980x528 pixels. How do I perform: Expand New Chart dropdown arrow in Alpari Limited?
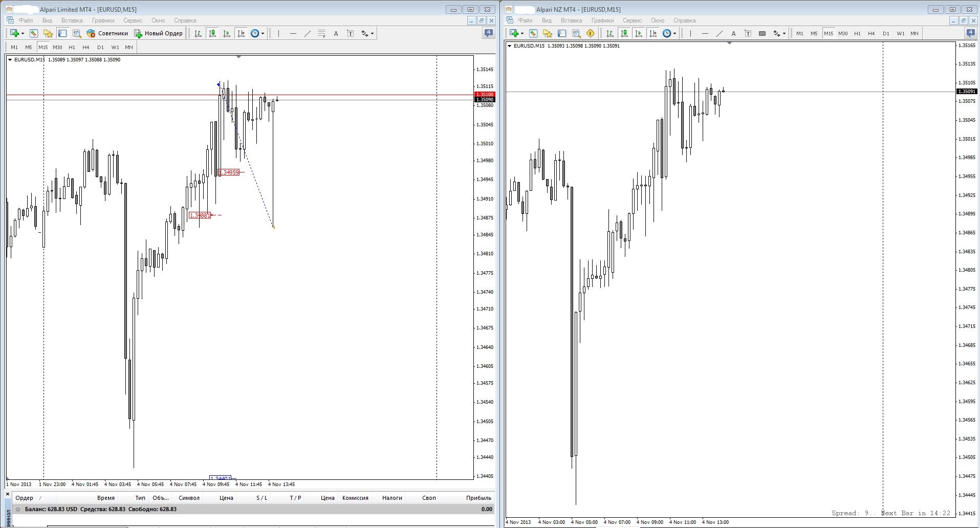click(x=22, y=34)
